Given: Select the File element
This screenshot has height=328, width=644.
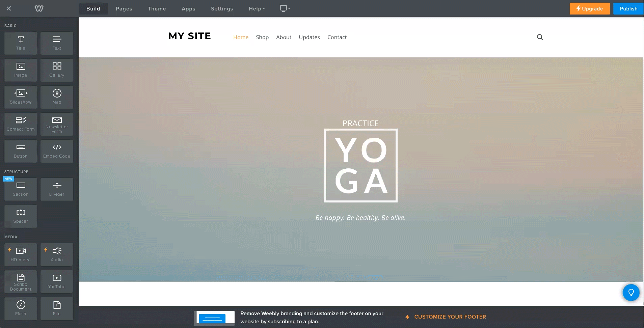Looking at the screenshot, I should coord(57,309).
